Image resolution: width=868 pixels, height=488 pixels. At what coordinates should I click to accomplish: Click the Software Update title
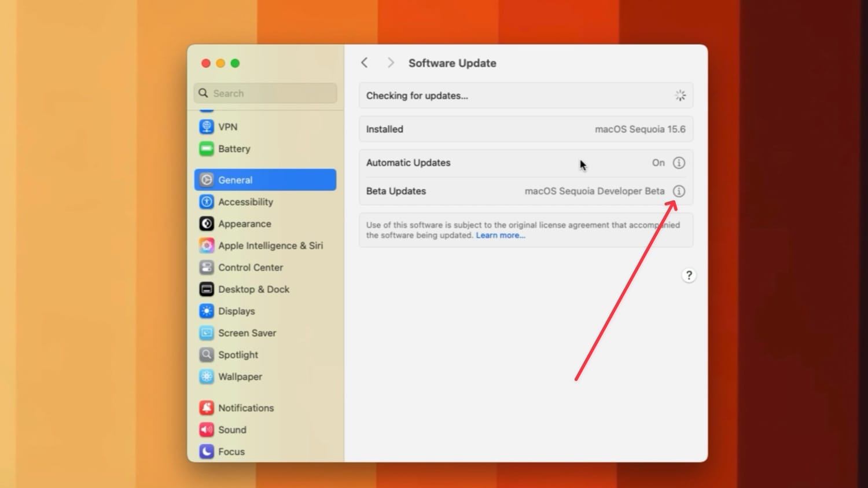pyautogui.click(x=453, y=63)
